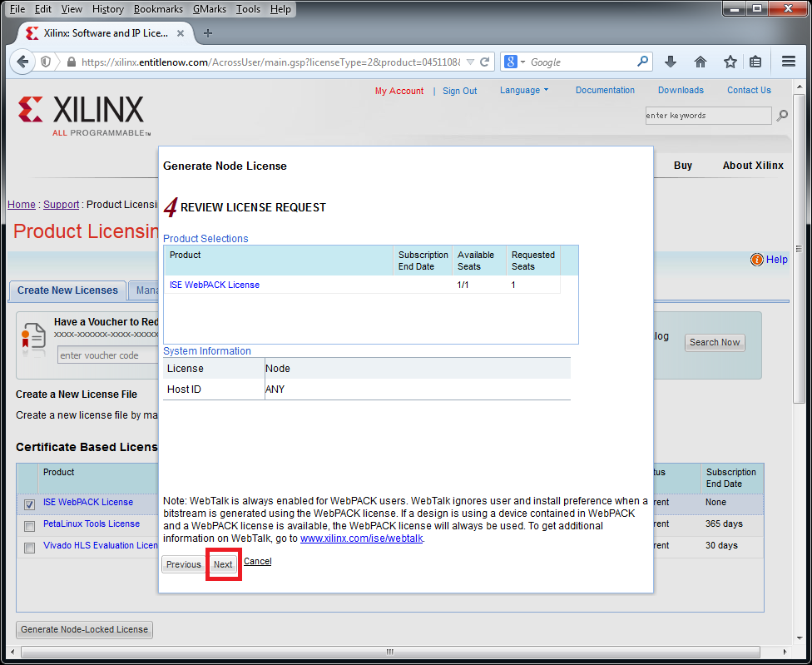
Task: Open the Downloads arrow icon in toolbar
Action: (670, 62)
